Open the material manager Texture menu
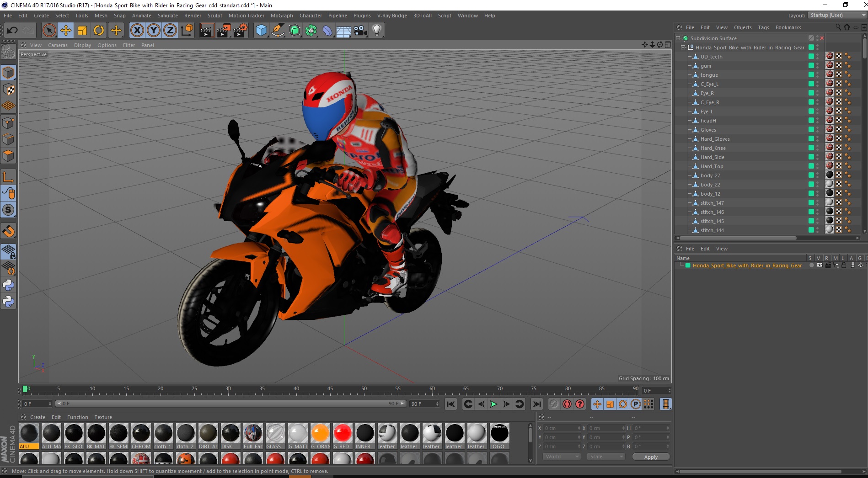868x478 pixels. point(103,417)
